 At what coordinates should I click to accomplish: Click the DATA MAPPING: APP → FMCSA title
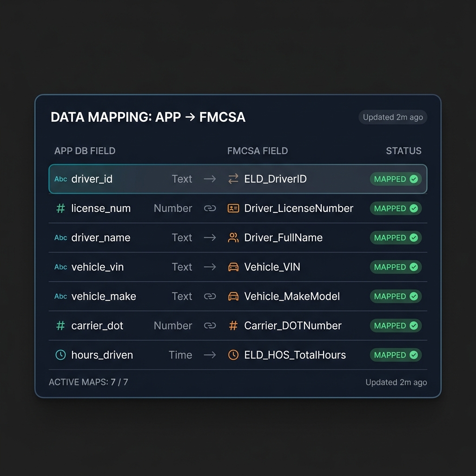click(148, 117)
